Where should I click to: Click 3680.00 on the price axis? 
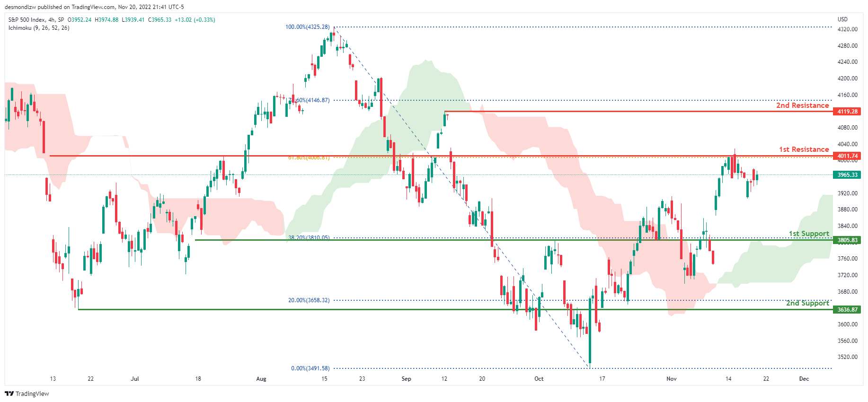click(847, 292)
